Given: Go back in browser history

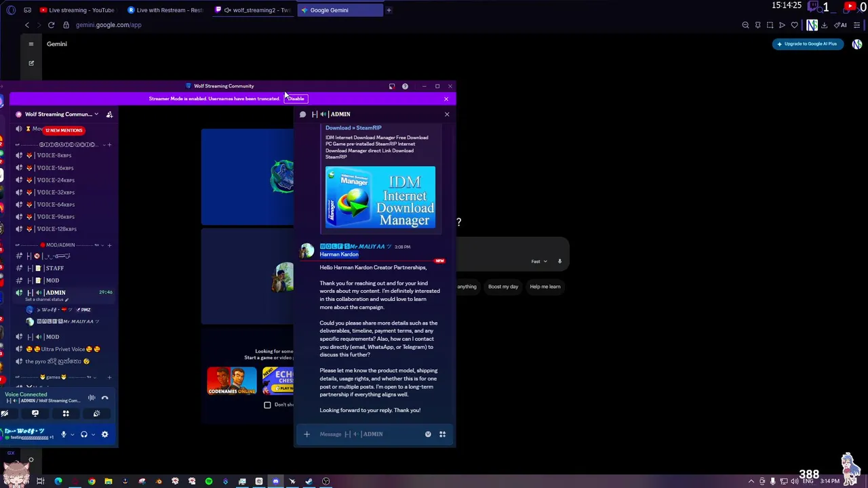Looking at the screenshot, I should [26, 25].
